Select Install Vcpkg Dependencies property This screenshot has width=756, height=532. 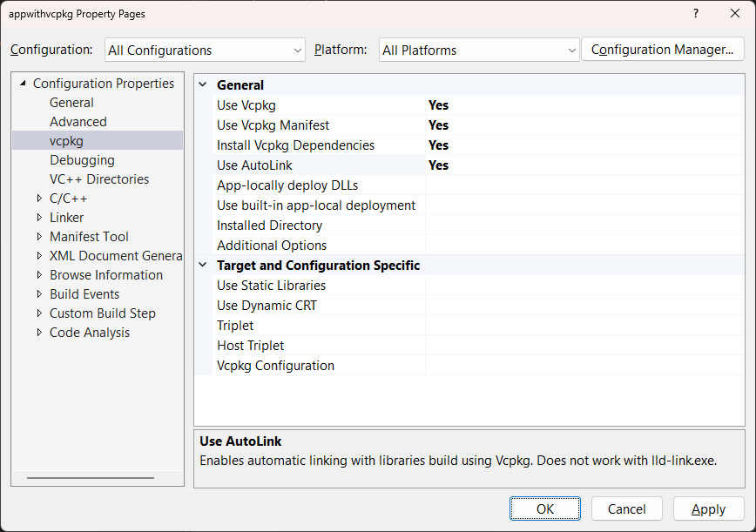coord(295,145)
